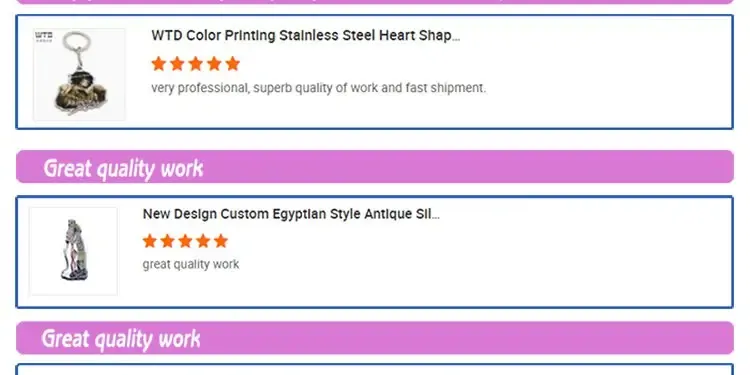Click the second star in Egyptian product rating
The width and height of the screenshot is (750, 375).
coord(167,241)
